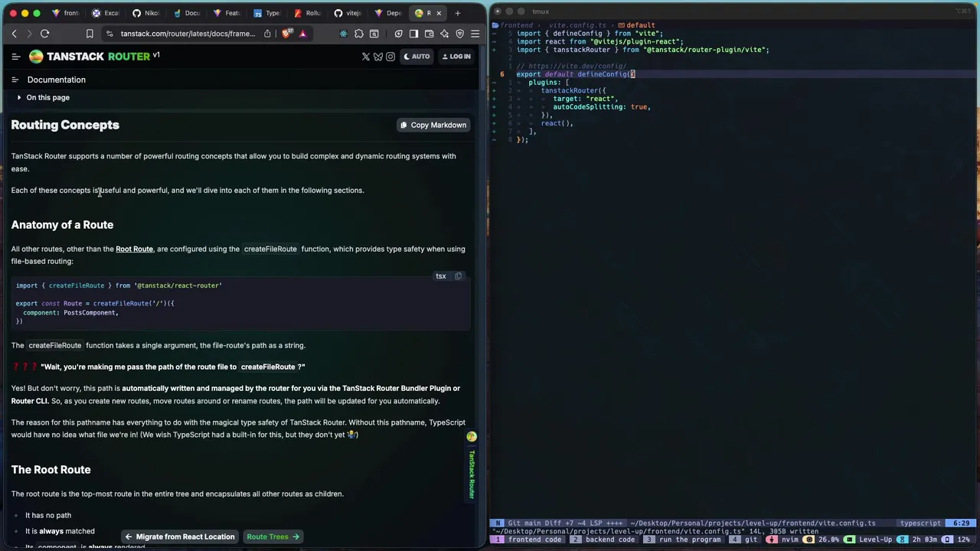
Task: Click the nvim status indicator in tmux
Action: pyautogui.click(x=782, y=540)
